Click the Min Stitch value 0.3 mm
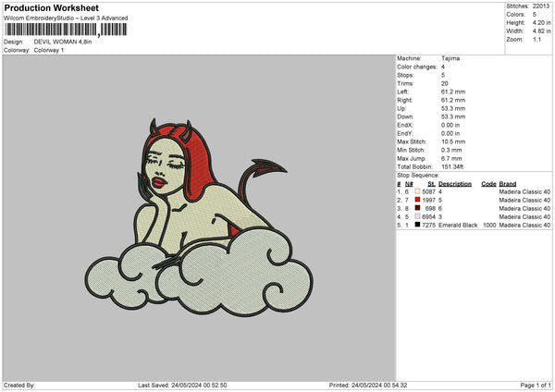 coord(451,150)
